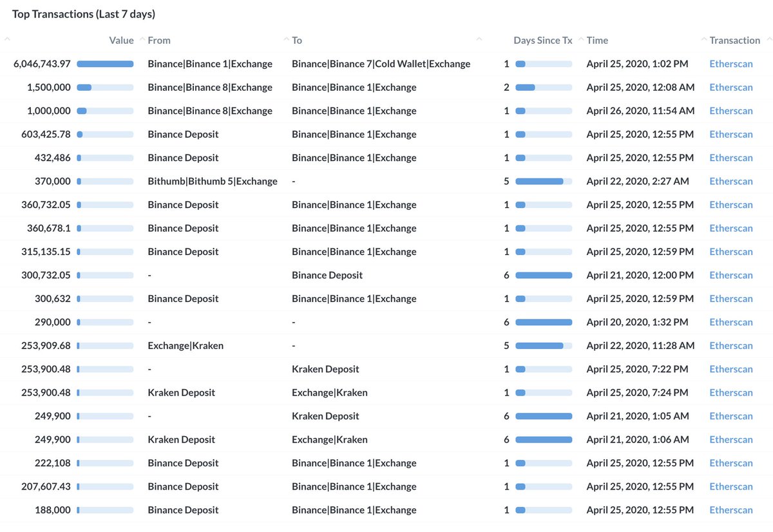Sort by the Days Since Tx header
Image resolution: width=773 pixels, height=532 pixels.
(x=542, y=40)
